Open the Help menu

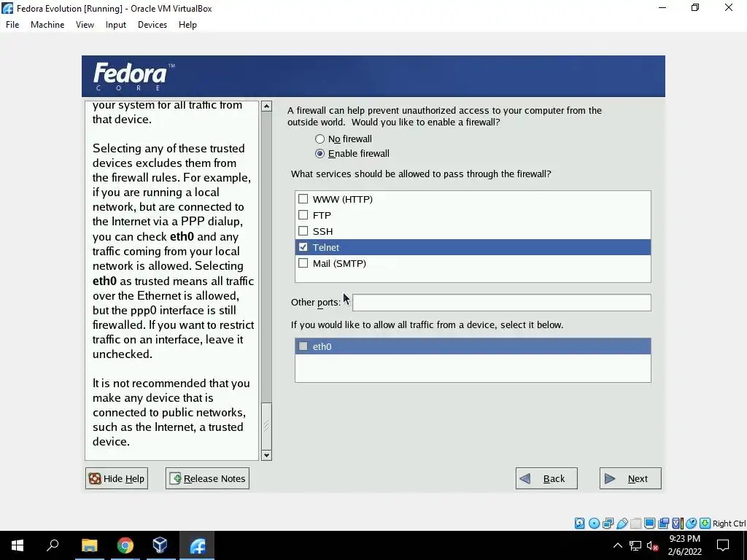point(187,25)
